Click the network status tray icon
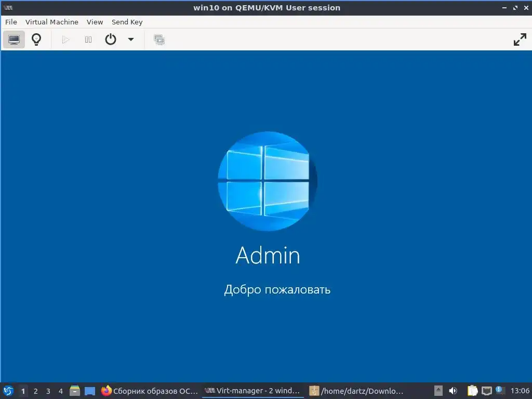 [486, 391]
